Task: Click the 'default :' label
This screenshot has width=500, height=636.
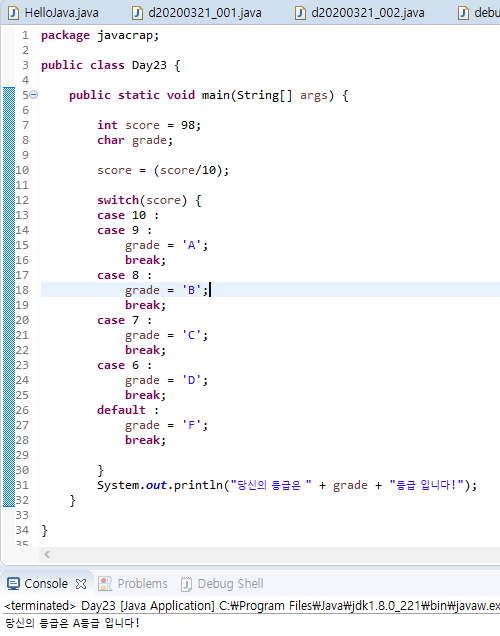Action: 128,410
